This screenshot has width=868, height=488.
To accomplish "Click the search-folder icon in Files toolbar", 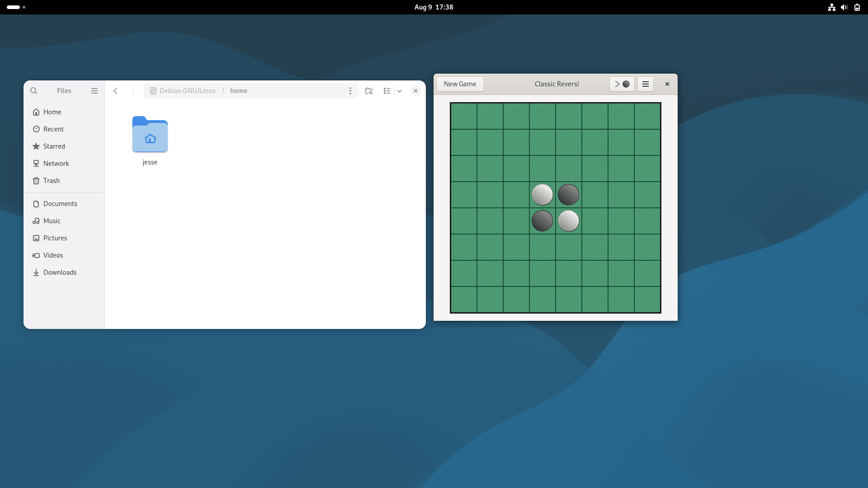I will [x=369, y=91].
